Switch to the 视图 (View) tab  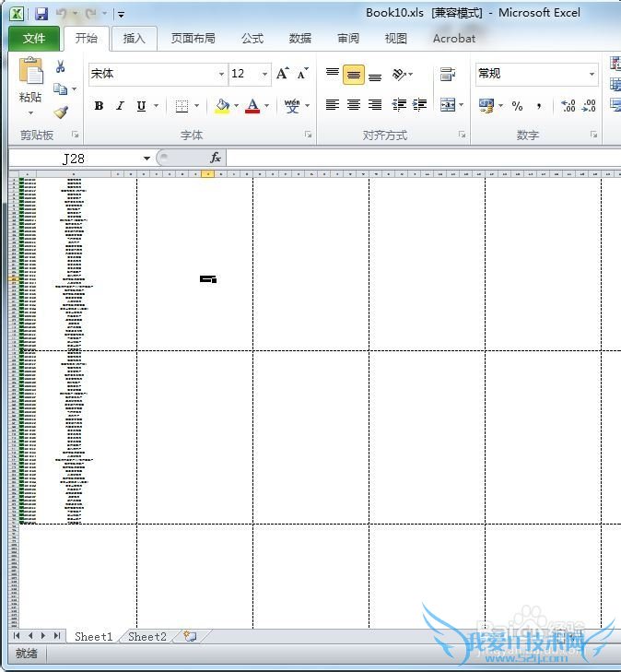tap(396, 39)
